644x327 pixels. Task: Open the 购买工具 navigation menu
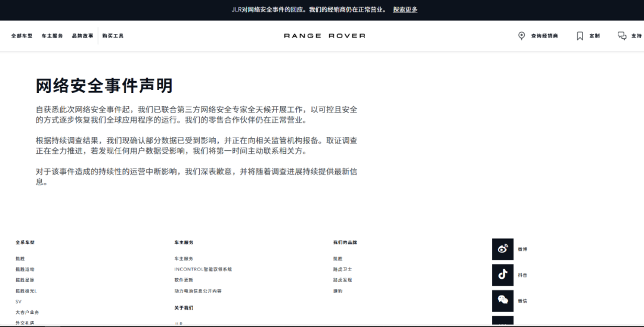coord(113,36)
